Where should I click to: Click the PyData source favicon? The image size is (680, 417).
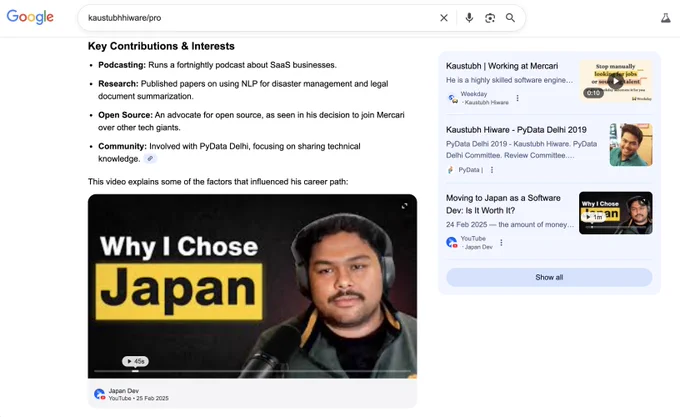[451, 170]
